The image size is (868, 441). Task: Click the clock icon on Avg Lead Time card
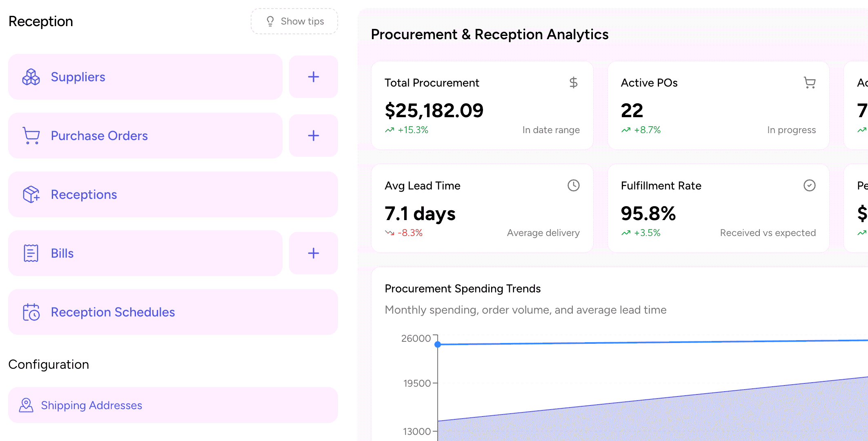pos(574,185)
